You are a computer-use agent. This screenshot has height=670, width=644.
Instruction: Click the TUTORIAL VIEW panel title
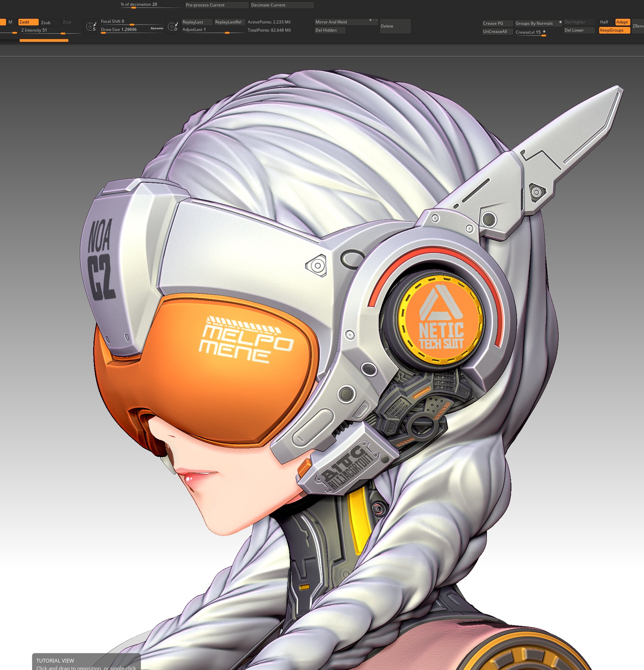[55, 661]
